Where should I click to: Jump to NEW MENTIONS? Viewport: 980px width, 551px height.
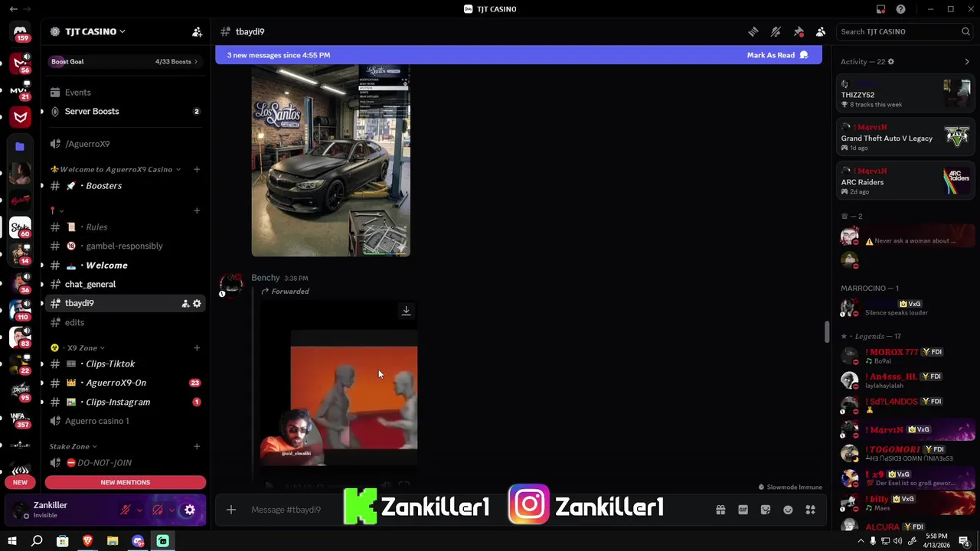pos(125,482)
